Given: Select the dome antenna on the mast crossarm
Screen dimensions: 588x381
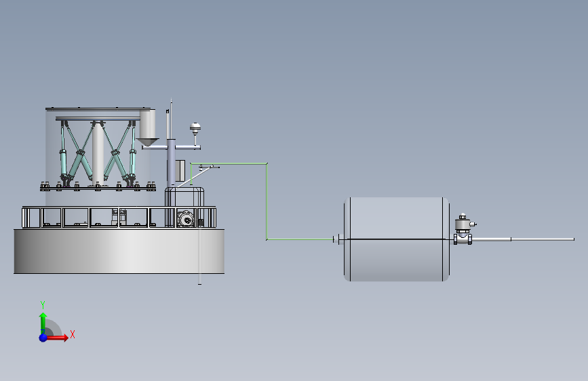Looking at the screenshot, I should 195,128.
